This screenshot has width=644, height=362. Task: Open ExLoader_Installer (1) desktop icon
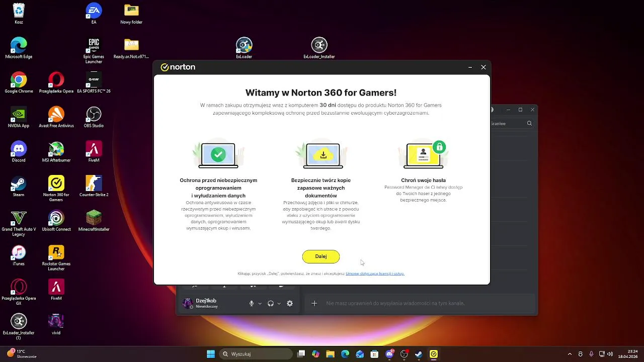(19, 327)
